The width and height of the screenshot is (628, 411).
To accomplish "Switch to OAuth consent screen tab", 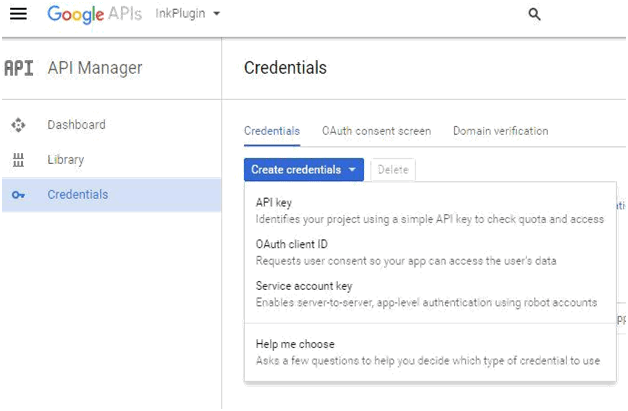I will point(376,131).
